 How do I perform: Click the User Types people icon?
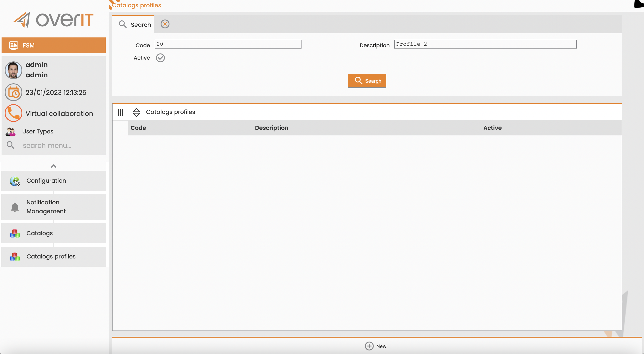(x=10, y=132)
